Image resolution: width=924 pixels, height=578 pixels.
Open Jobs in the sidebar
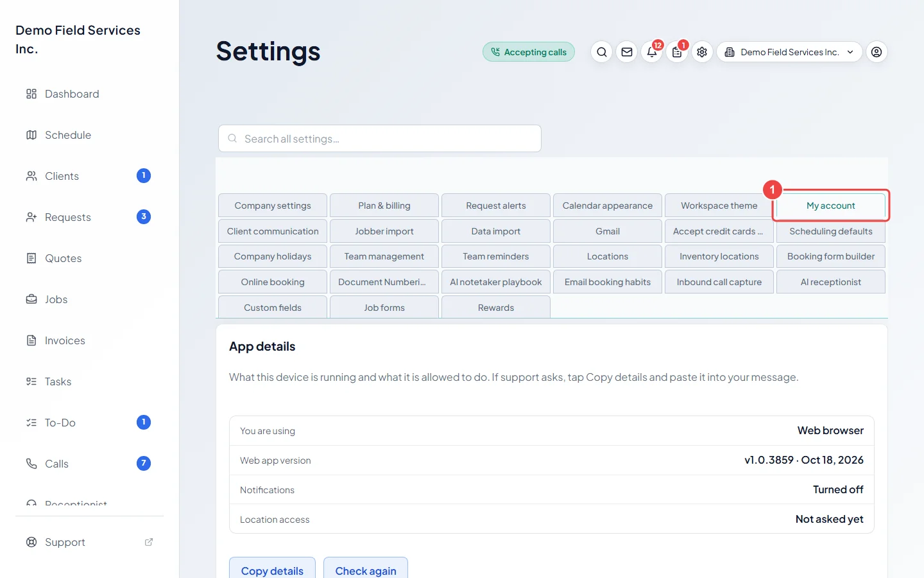89,299
